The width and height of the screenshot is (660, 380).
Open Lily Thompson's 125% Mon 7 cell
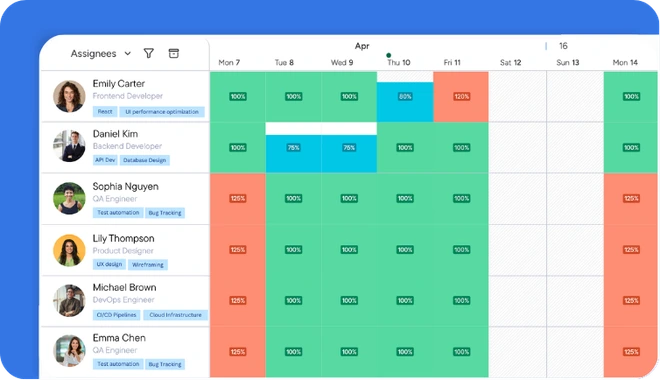point(238,250)
